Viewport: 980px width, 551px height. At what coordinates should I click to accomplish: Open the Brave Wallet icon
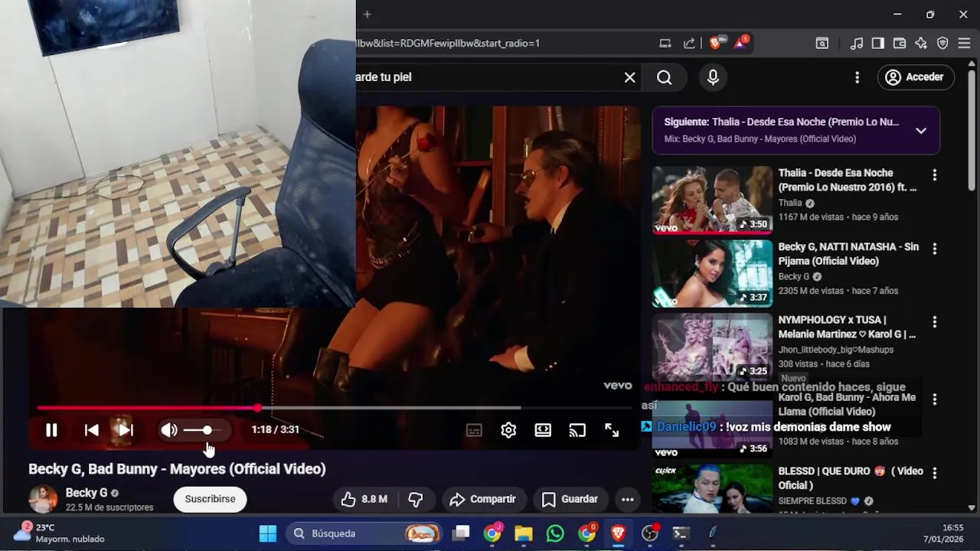[900, 44]
